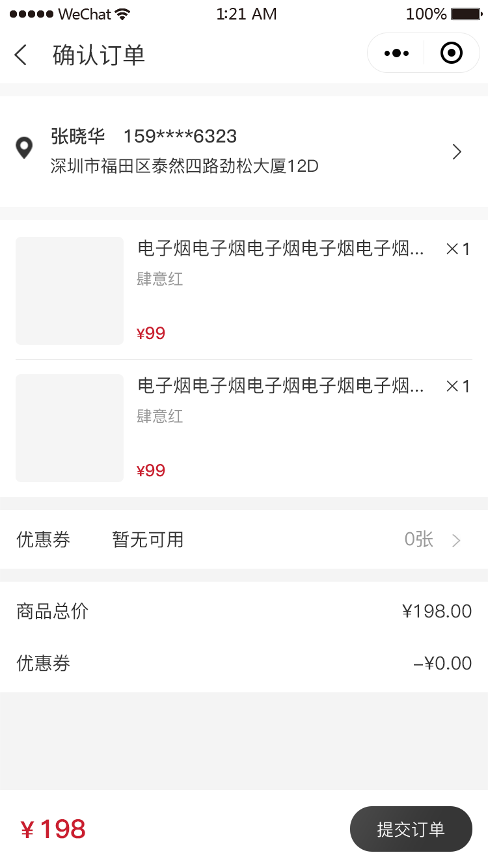
Task: Tap the 0张 coupon count
Action: pos(419,539)
